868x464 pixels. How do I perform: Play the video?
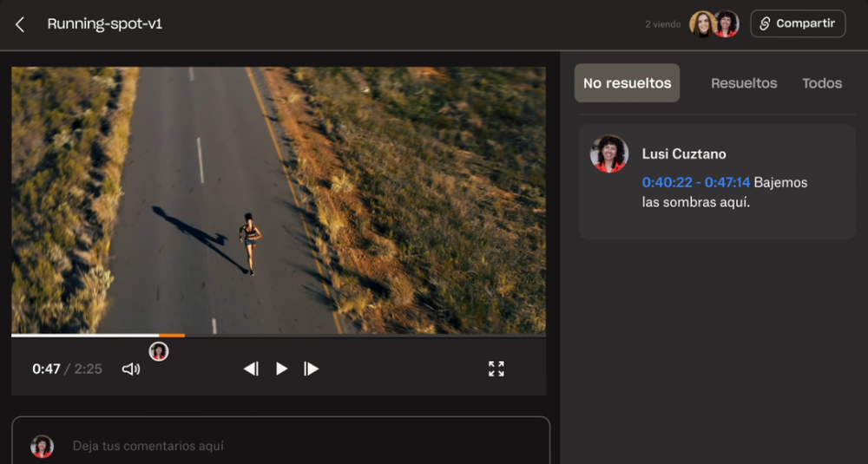point(281,369)
